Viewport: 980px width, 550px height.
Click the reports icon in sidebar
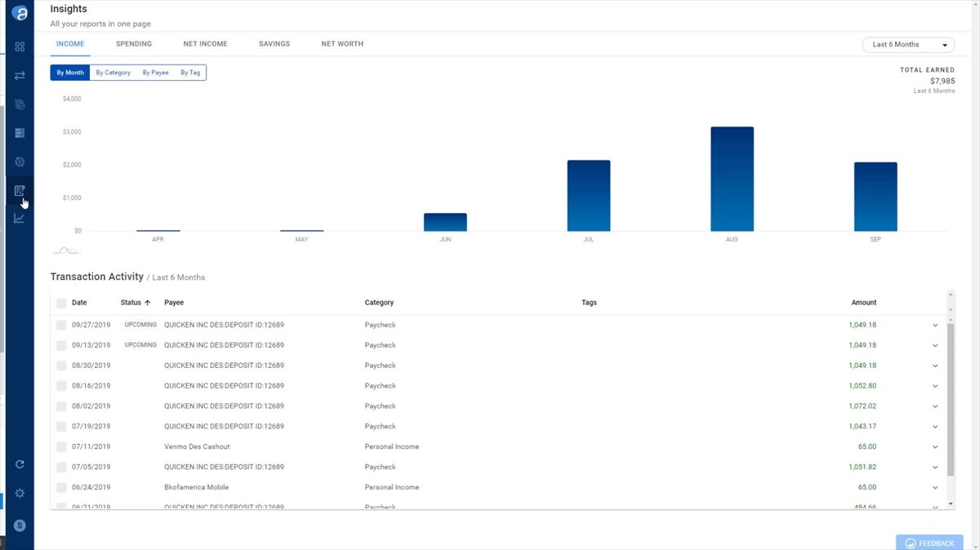(20, 191)
